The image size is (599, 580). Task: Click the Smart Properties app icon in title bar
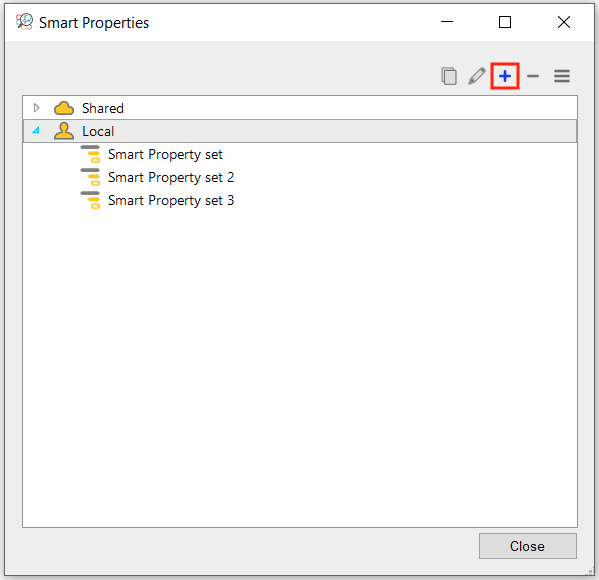click(x=24, y=22)
